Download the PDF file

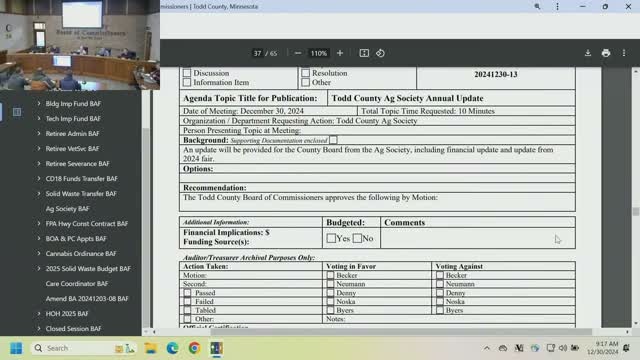(x=588, y=53)
